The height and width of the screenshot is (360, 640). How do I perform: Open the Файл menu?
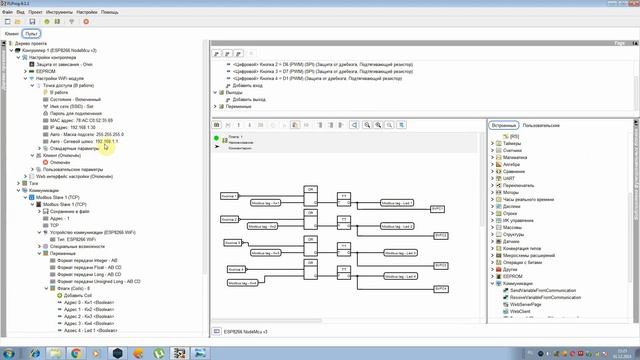click(7, 12)
